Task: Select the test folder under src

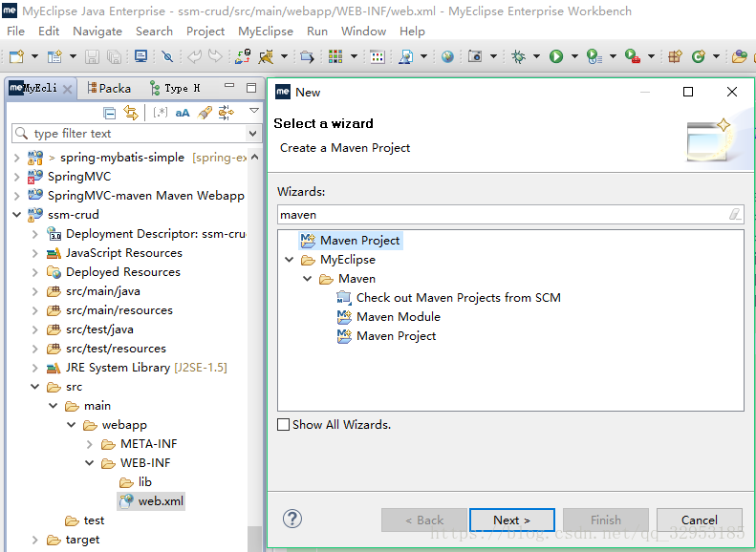Action: click(x=85, y=520)
